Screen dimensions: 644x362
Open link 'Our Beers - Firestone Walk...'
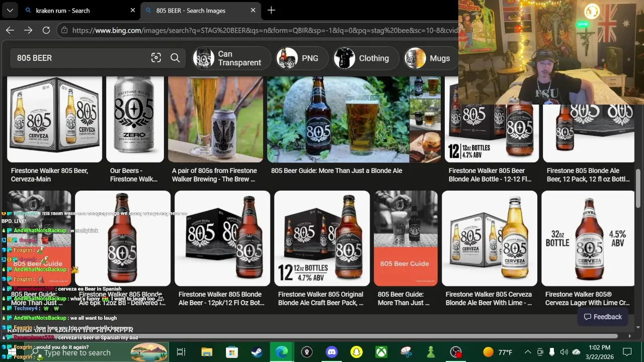[x=134, y=175]
